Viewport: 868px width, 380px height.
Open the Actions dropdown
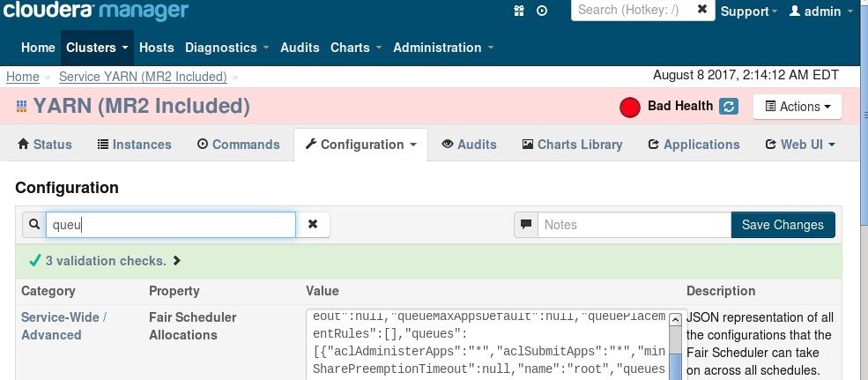point(798,107)
